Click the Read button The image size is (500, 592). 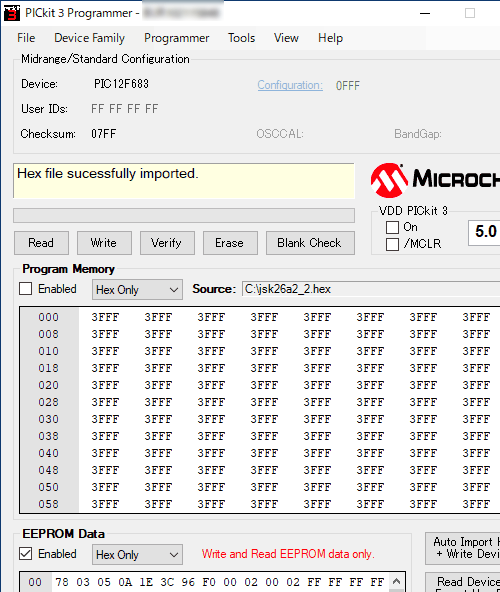point(41,243)
